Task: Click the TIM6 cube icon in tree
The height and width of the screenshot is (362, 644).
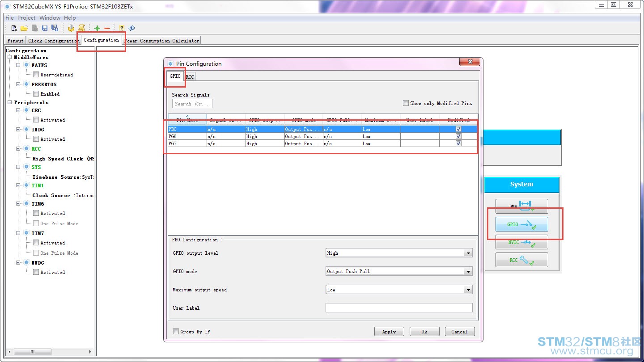Action: click(26, 204)
